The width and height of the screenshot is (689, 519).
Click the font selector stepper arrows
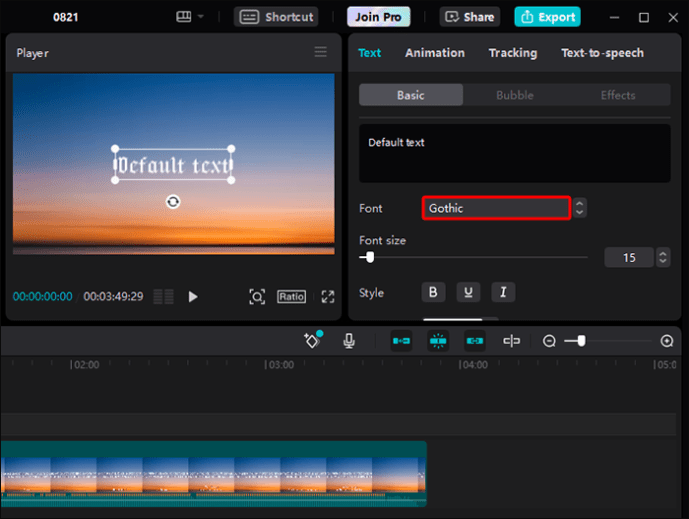coord(580,208)
